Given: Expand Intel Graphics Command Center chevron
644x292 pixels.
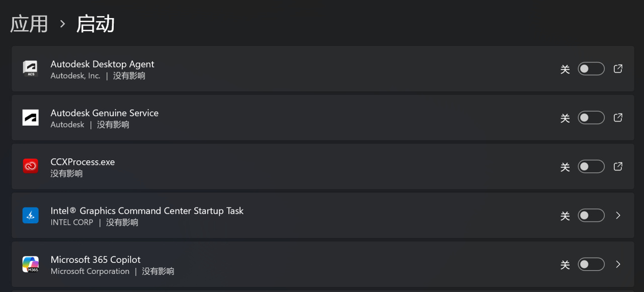Looking at the screenshot, I should [618, 215].
